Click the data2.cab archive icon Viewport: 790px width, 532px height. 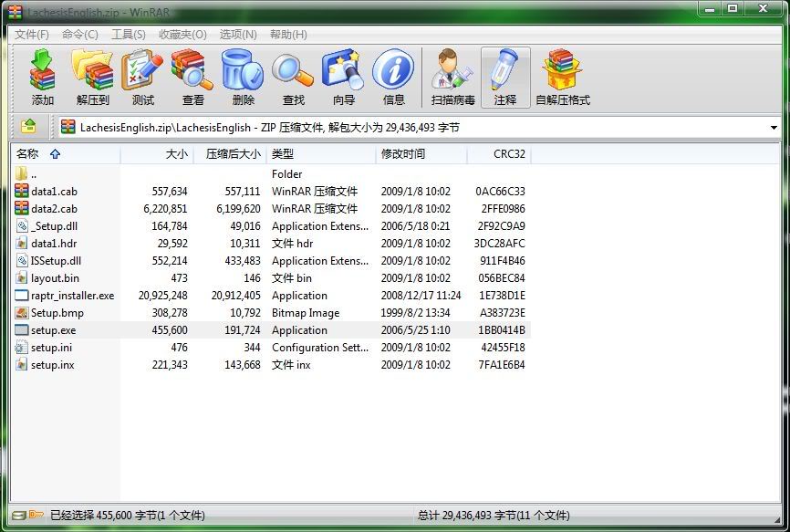(x=22, y=208)
